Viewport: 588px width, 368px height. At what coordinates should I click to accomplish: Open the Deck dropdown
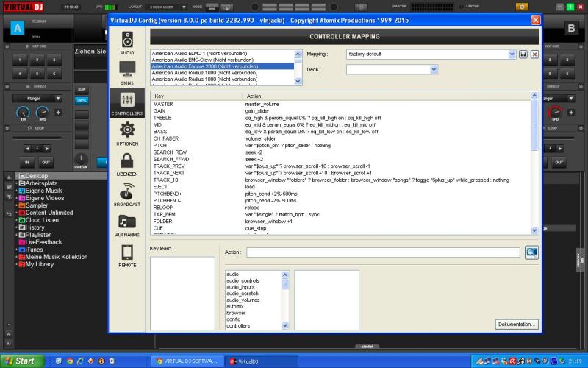[434, 69]
